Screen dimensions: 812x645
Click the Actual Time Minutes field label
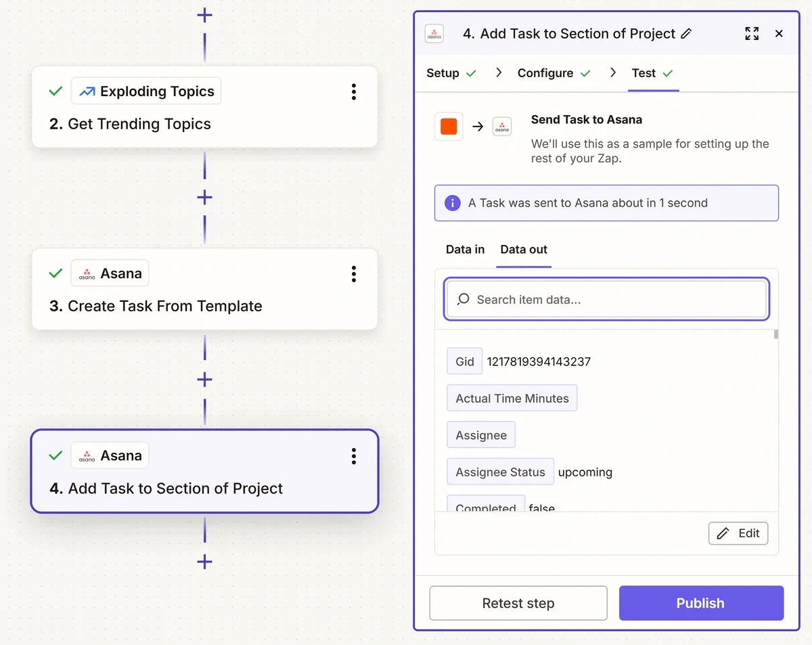click(x=512, y=398)
